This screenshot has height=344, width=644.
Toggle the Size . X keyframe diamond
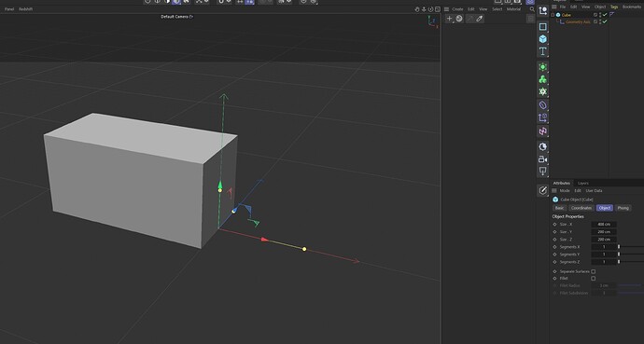(x=555, y=225)
